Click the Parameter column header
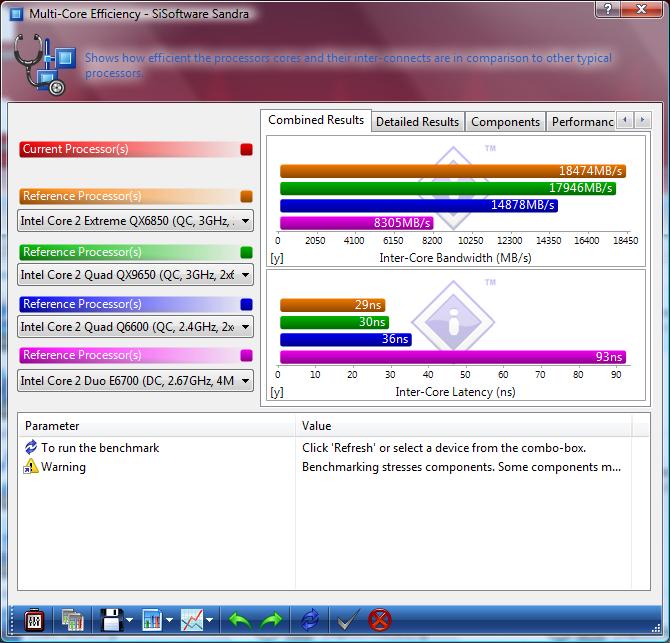The width and height of the screenshot is (670, 643). click(156, 426)
